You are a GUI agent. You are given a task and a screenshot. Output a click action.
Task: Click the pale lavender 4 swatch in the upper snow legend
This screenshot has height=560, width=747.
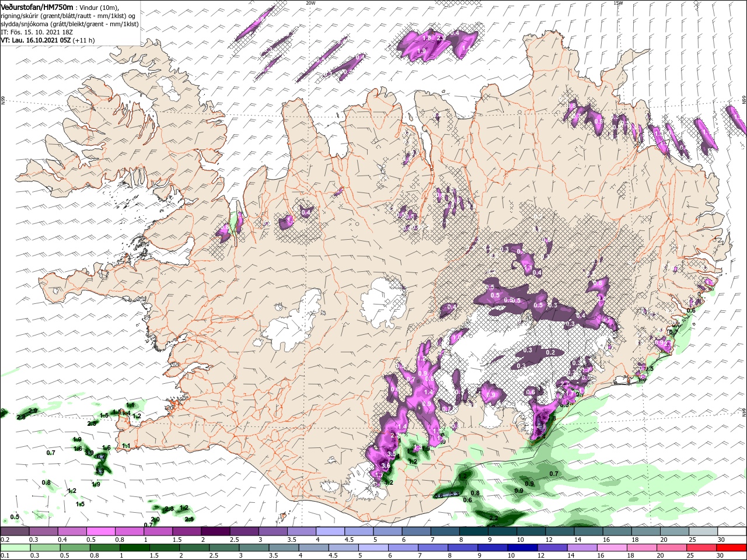pos(330,531)
